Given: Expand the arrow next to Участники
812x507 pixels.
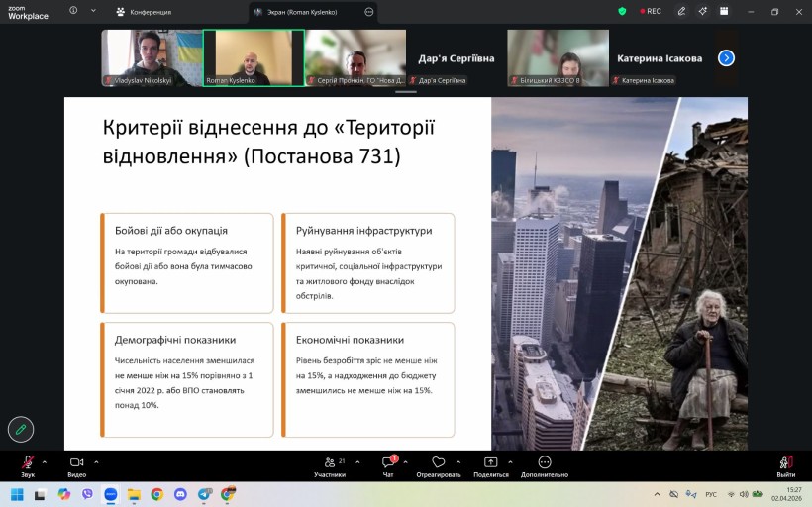Looking at the screenshot, I should [357, 462].
